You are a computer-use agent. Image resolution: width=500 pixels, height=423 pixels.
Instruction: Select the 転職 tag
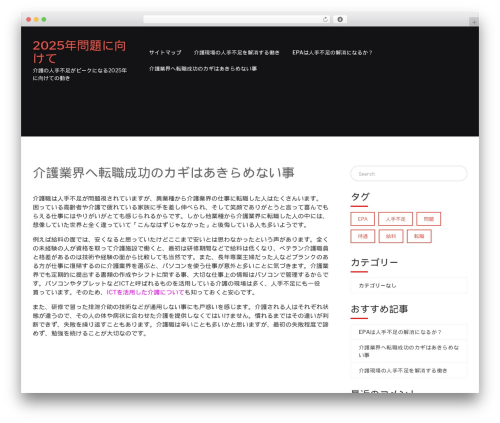pos(419,236)
